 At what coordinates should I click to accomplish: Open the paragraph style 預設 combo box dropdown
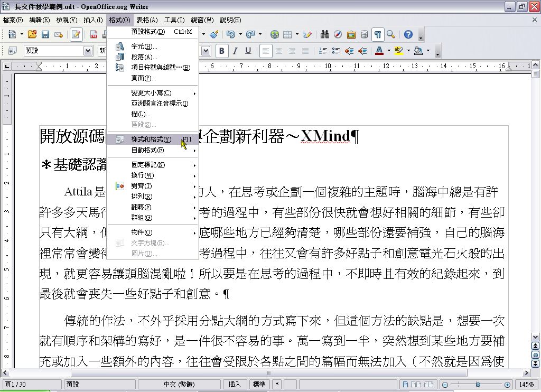pyautogui.click(x=88, y=51)
